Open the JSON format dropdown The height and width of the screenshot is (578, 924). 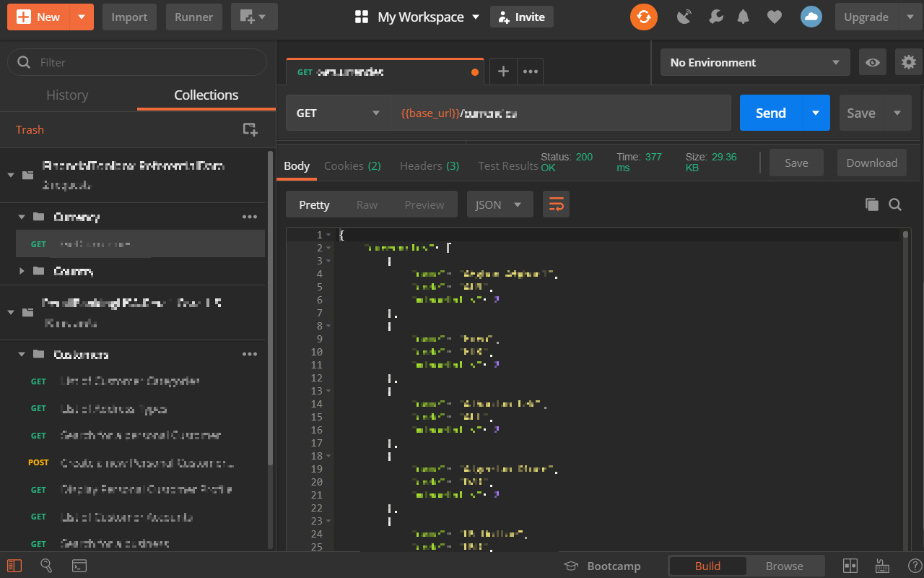point(500,204)
